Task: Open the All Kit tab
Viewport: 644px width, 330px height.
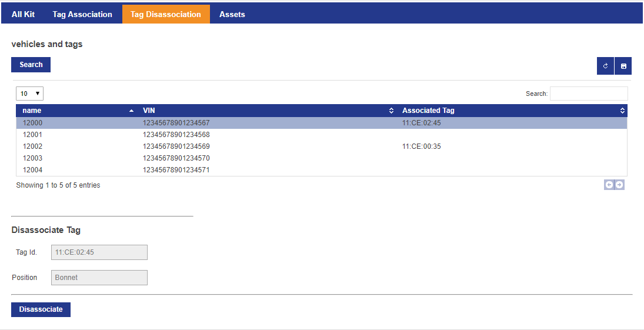Action: pos(23,14)
